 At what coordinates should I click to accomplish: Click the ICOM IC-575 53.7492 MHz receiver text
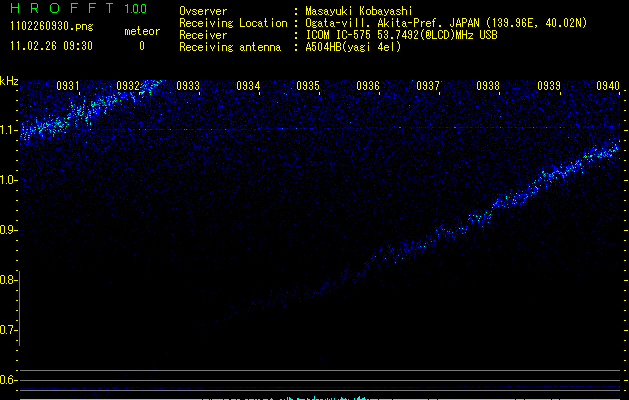click(401, 35)
